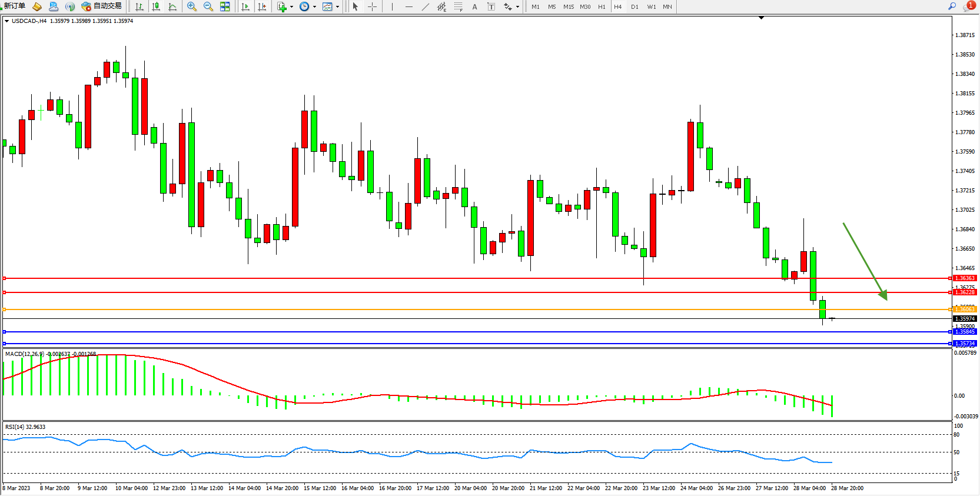Open the chart templates dropdown arrow
This screenshot has width=980, height=496.
click(337, 7)
